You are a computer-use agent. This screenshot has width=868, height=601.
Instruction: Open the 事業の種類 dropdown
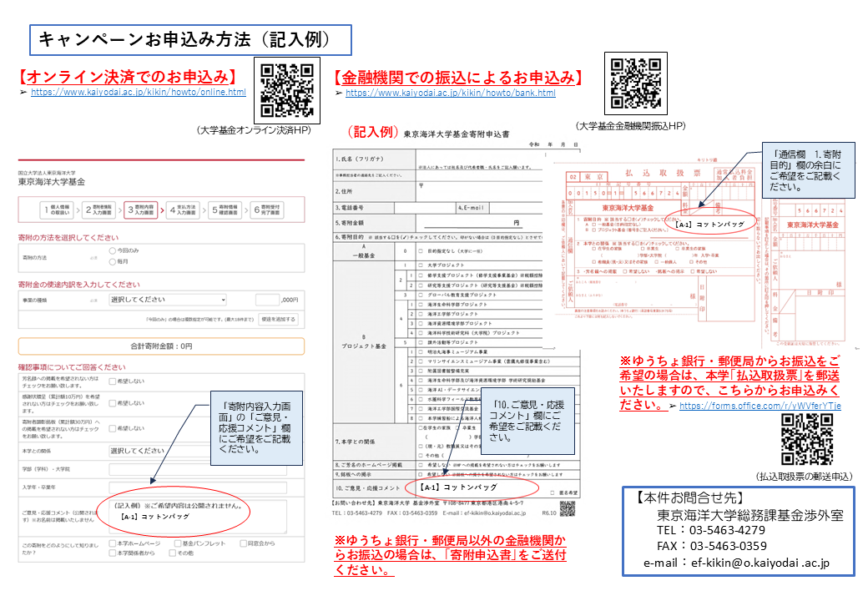point(168,300)
